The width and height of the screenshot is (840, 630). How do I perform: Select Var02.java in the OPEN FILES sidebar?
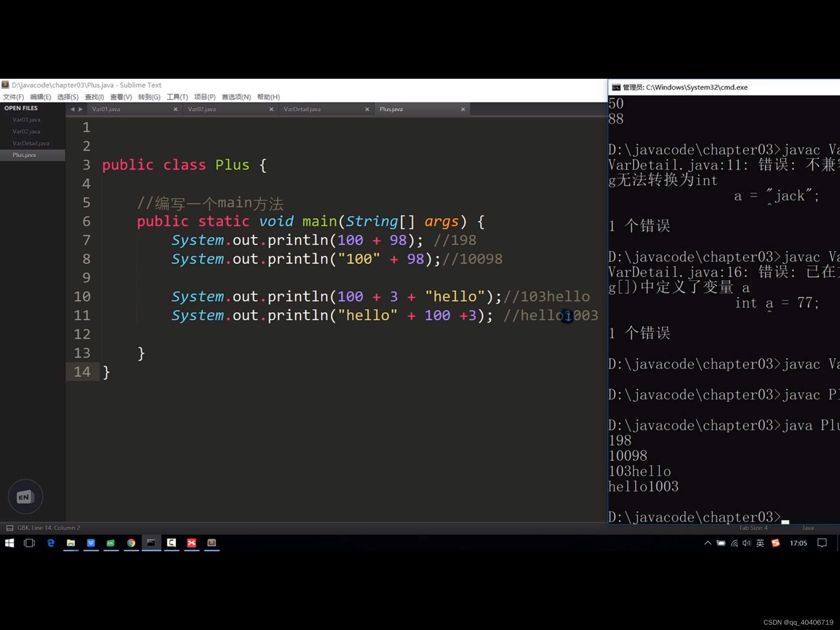27,131
